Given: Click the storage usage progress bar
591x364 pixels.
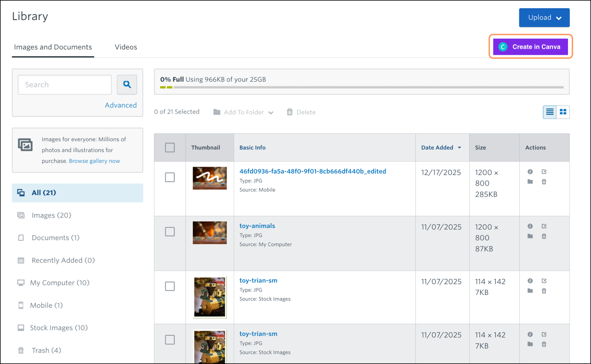Looking at the screenshot, I should (362, 87).
